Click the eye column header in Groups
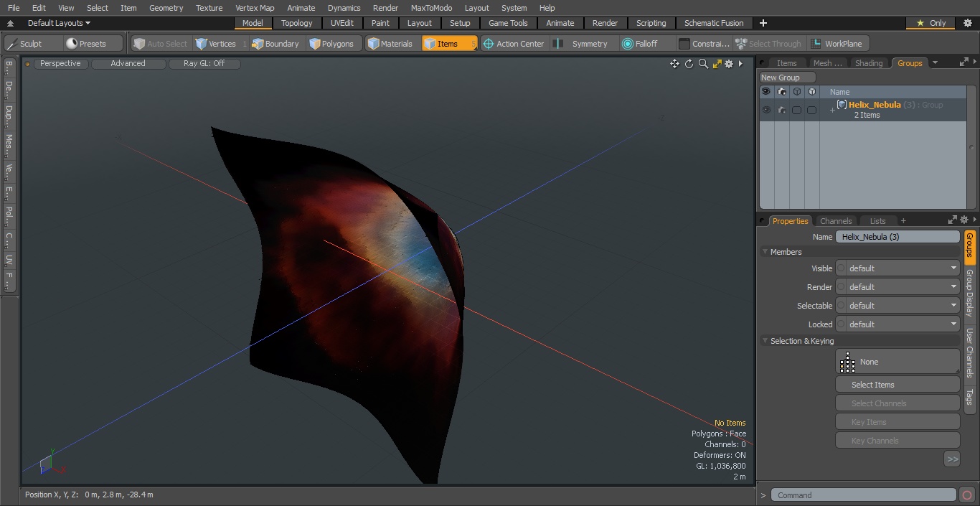The height and width of the screenshot is (506, 980). pos(766,92)
